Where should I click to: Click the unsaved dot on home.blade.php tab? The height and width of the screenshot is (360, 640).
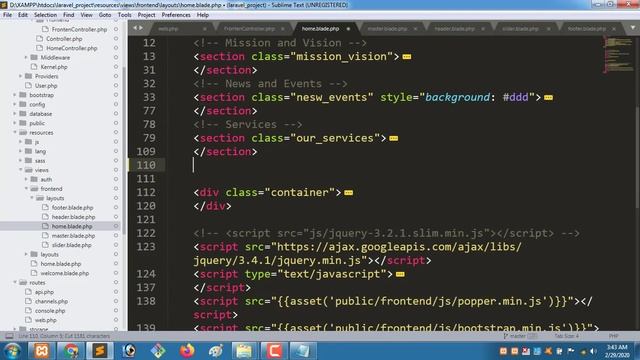pos(348,29)
